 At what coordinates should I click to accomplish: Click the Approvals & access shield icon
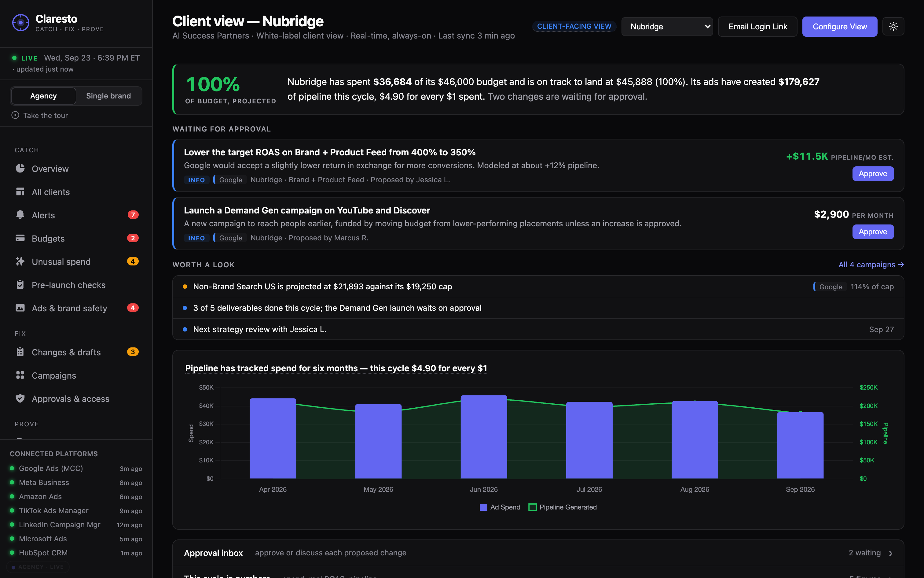(x=20, y=398)
